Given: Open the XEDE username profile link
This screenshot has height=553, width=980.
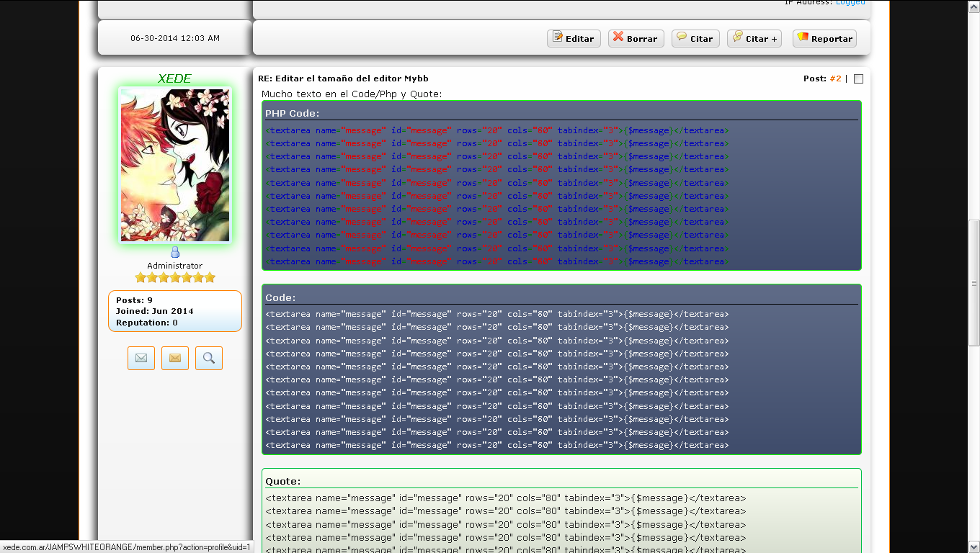Looking at the screenshot, I should (x=175, y=78).
